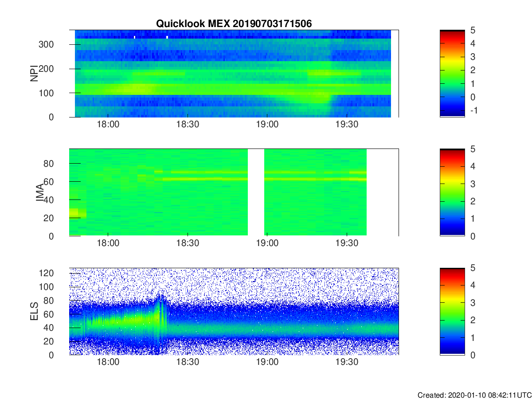
Task: Click 18:00 tick under IMA plot
Action: tap(108, 244)
